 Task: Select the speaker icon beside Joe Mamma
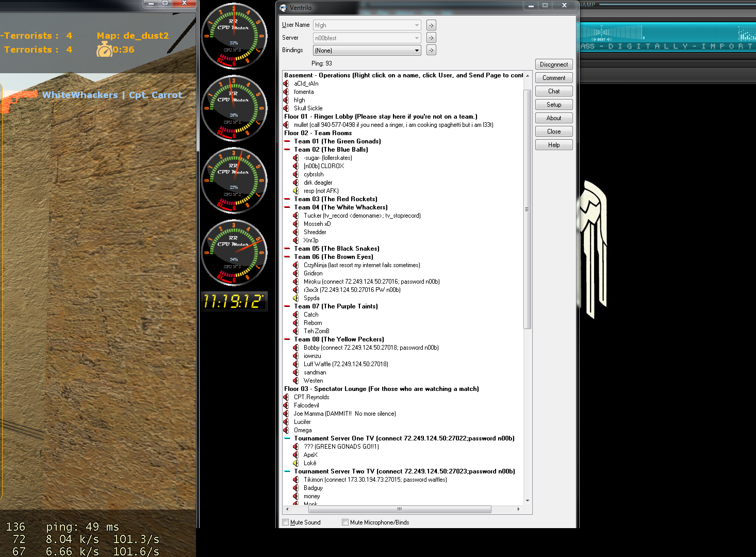point(286,414)
